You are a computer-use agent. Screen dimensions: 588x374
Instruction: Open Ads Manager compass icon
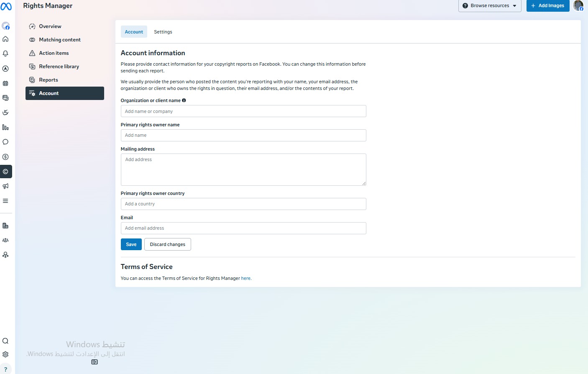(x=5, y=69)
